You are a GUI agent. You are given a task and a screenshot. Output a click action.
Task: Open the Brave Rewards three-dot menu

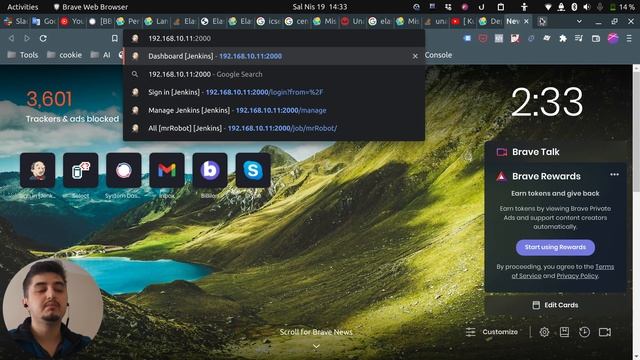(x=614, y=175)
